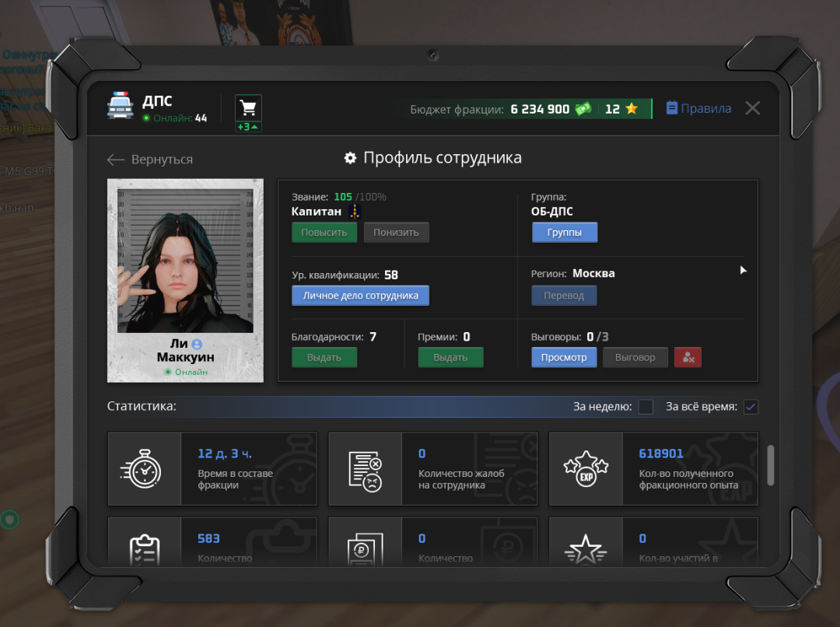Click the gear icon beside Профиль сотрудника
Image resolution: width=840 pixels, height=627 pixels.
point(350,158)
